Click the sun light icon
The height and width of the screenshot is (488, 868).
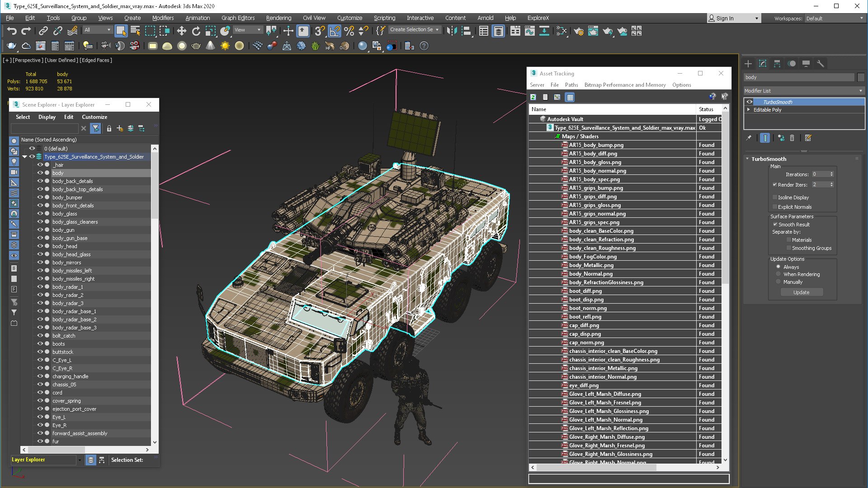click(x=225, y=46)
